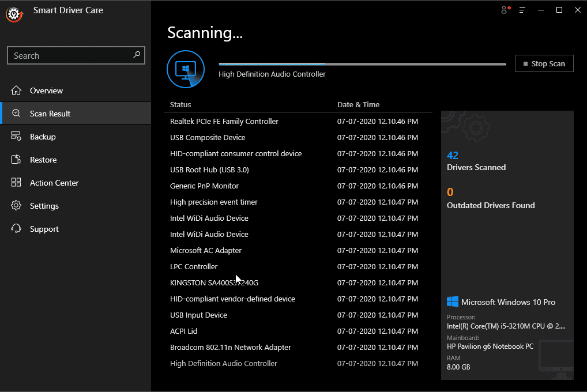
Task: Select HID-compliant consumer control device row
Action: [298, 153]
